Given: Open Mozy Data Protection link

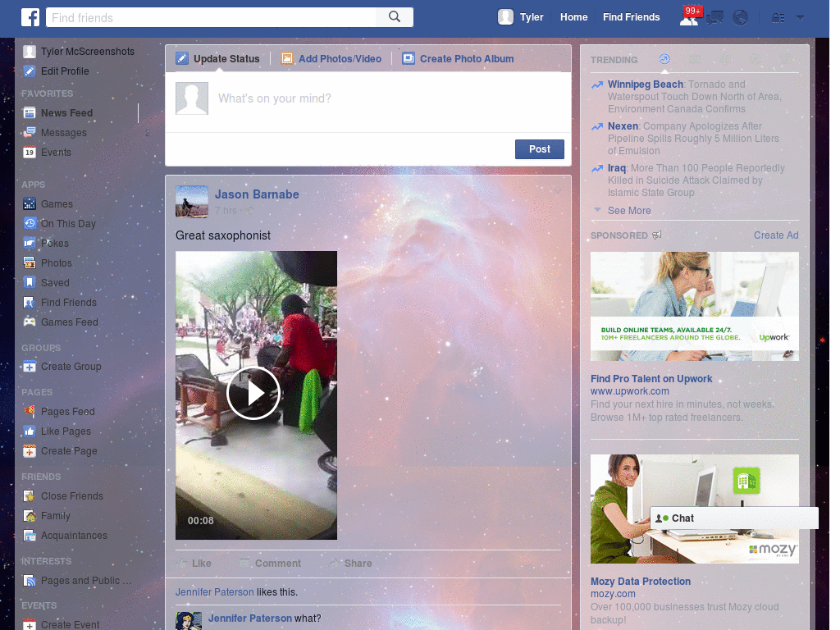Looking at the screenshot, I should (x=640, y=582).
